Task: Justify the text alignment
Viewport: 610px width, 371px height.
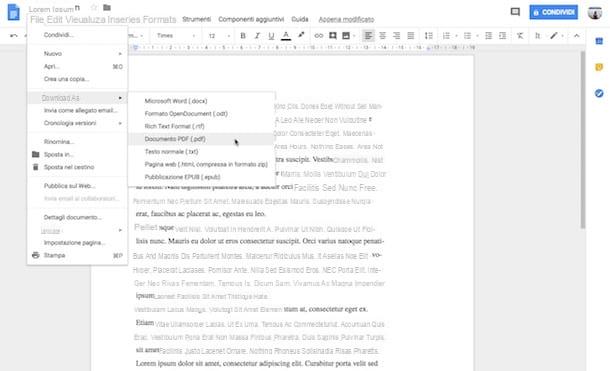Action: [410, 36]
